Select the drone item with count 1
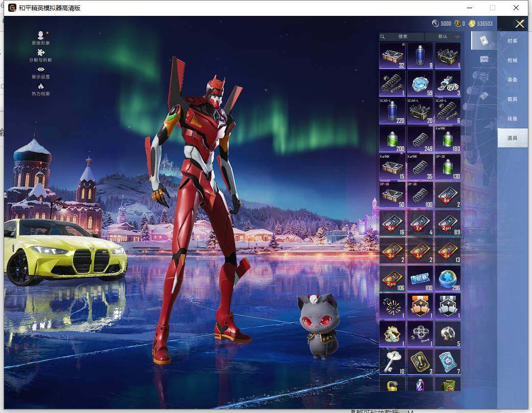The height and width of the screenshot is (413, 532). (x=420, y=334)
